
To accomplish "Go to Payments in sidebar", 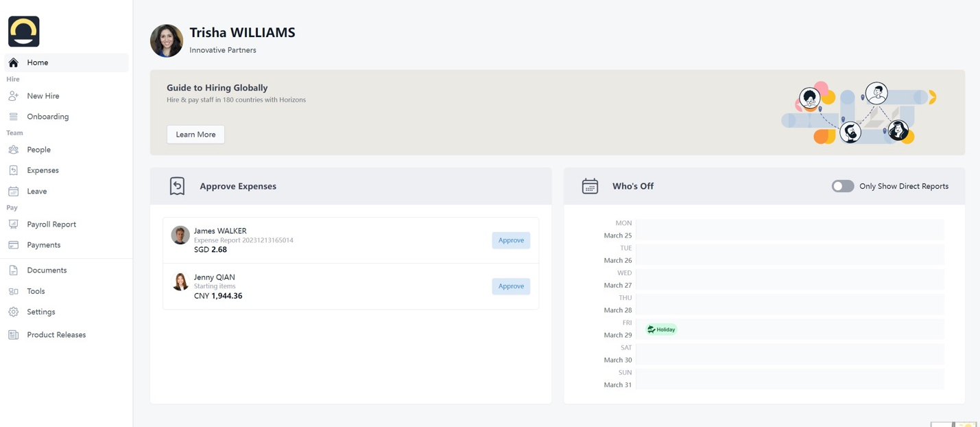I will click(x=44, y=245).
